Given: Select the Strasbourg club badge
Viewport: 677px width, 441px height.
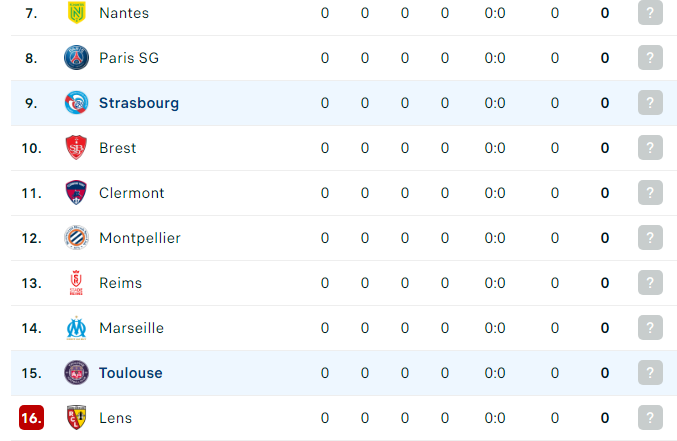Looking at the screenshot, I should click(76, 103).
